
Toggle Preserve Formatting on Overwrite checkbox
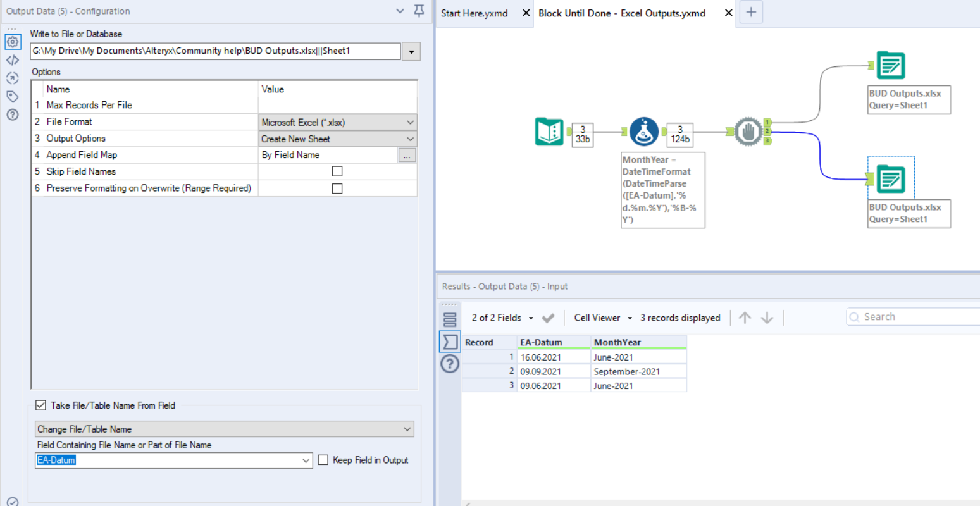337,188
